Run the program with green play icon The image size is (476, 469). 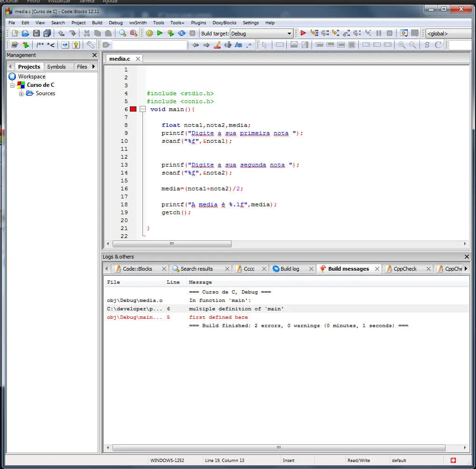click(160, 33)
